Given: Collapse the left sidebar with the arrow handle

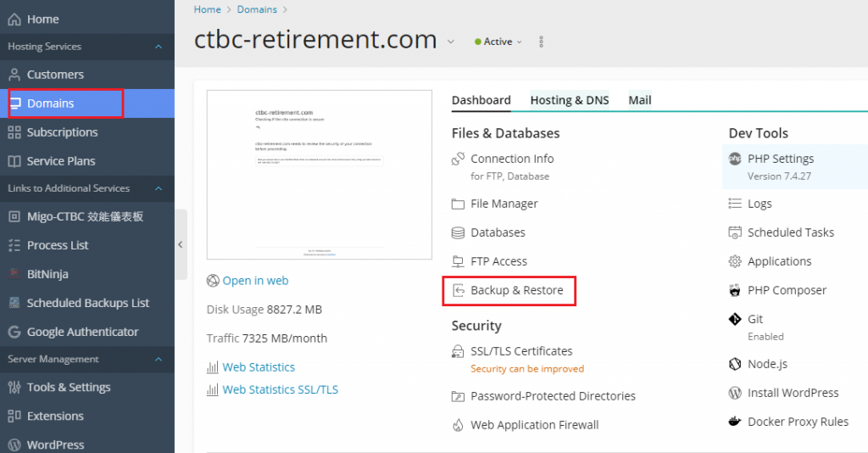Looking at the screenshot, I should click(x=180, y=244).
